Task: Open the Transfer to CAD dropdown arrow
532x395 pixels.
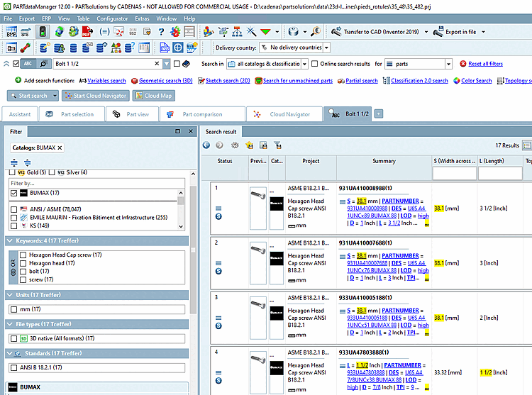Action: click(426, 32)
